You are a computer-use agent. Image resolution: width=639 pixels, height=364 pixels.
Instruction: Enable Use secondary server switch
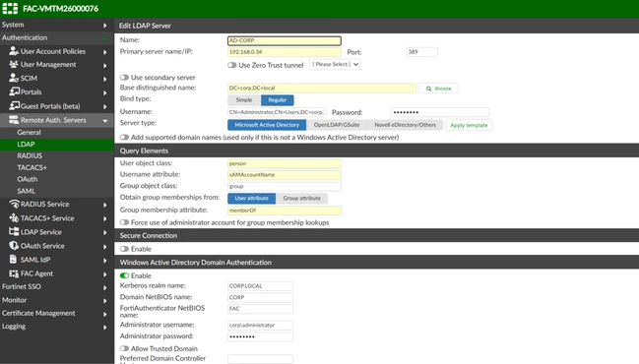click(124, 78)
